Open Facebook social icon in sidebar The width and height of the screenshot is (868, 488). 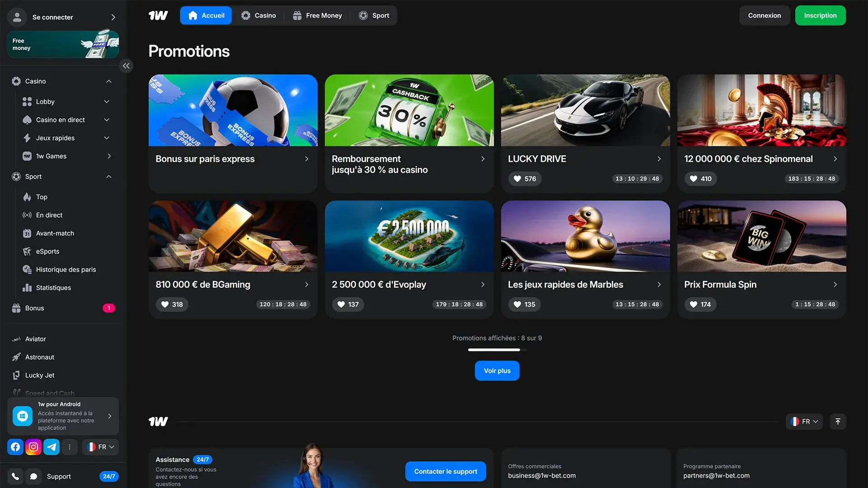(15, 447)
